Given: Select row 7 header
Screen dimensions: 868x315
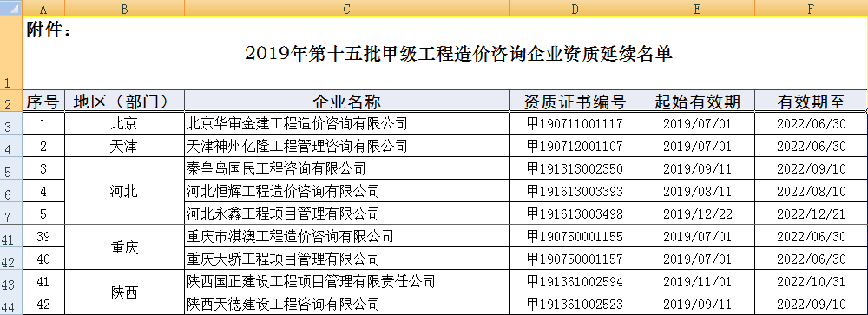Looking at the screenshot, I should tap(11, 213).
